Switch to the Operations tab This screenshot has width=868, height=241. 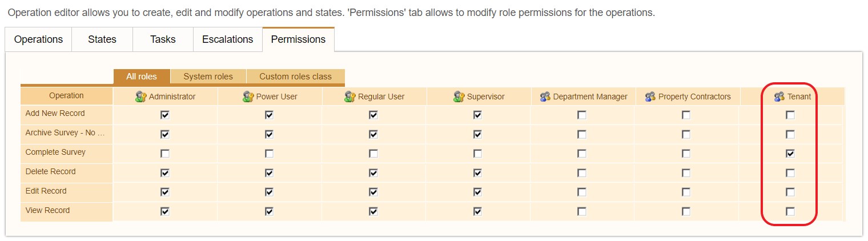(38, 39)
